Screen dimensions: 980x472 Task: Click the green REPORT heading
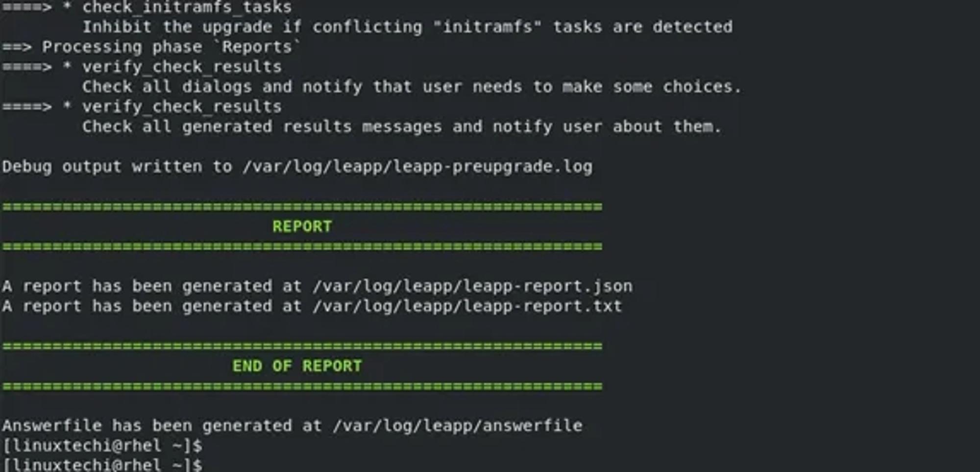(302, 226)
